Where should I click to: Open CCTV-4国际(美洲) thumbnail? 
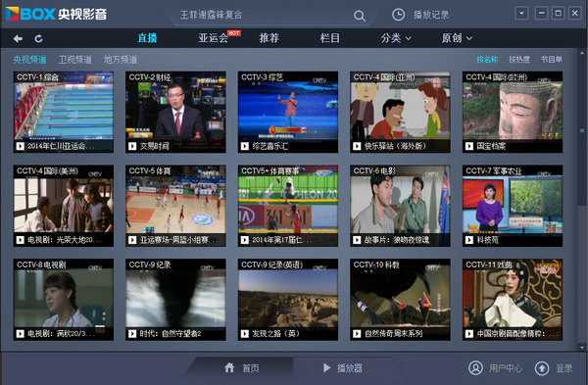64,206
